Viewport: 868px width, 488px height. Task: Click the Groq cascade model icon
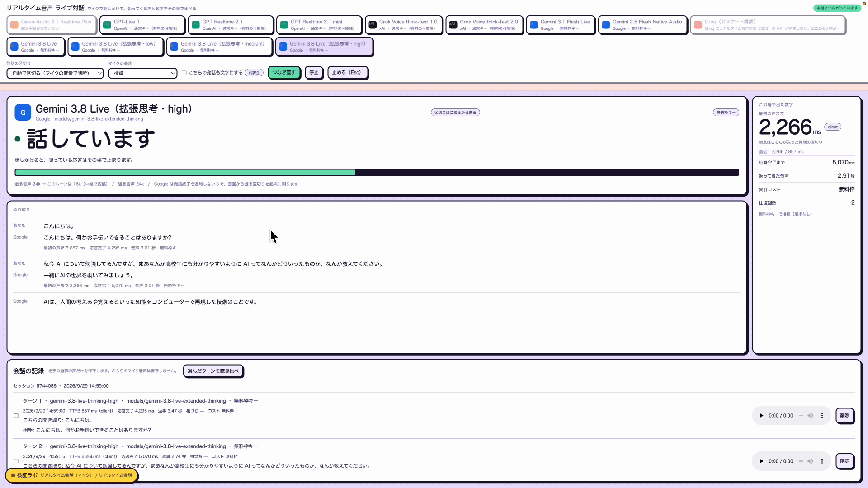click(698, 25)
